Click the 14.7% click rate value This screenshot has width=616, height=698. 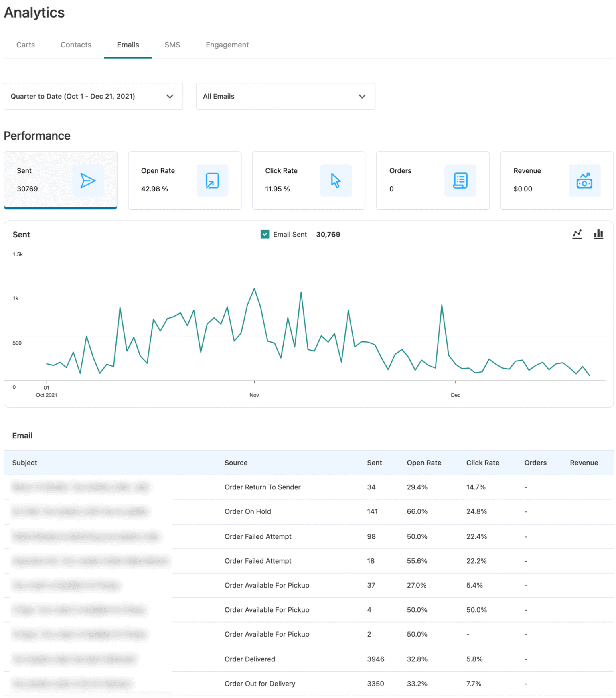pyautogui.click(x=476, y=487)
